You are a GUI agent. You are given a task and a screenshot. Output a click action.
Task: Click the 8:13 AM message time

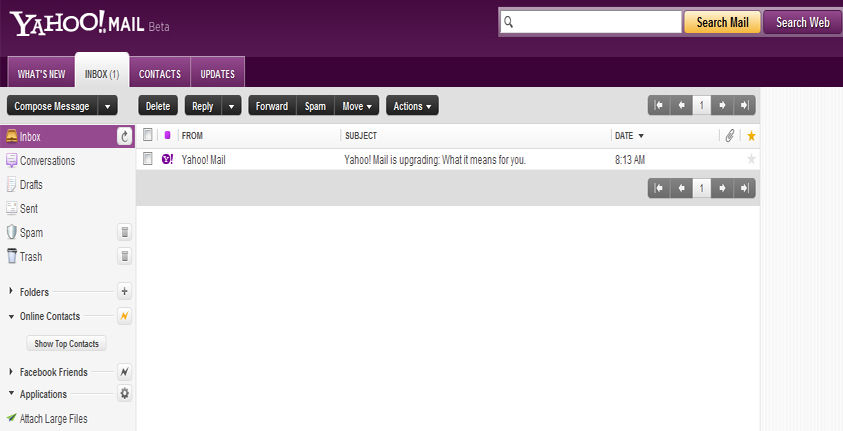[630, 160]
